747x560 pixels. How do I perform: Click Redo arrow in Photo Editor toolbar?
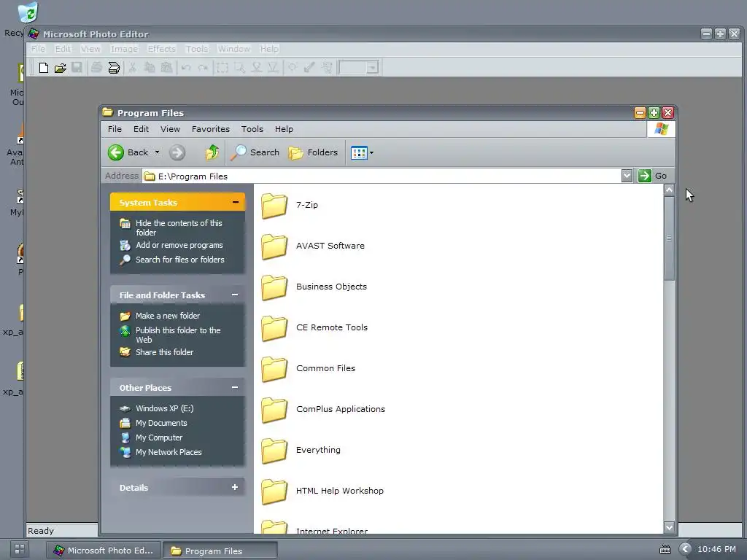tap(203, 68)
